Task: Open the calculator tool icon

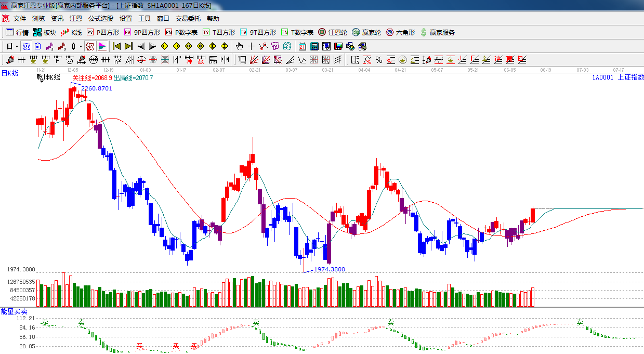Action: coord(314,46)
